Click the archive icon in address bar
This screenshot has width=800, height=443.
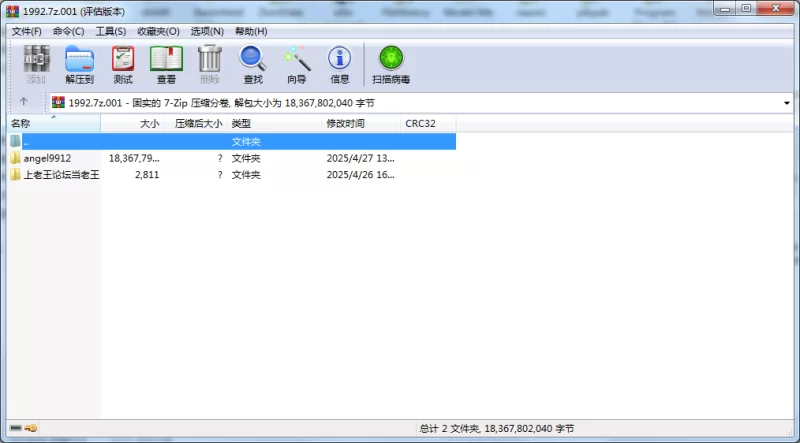click(59, 103)
